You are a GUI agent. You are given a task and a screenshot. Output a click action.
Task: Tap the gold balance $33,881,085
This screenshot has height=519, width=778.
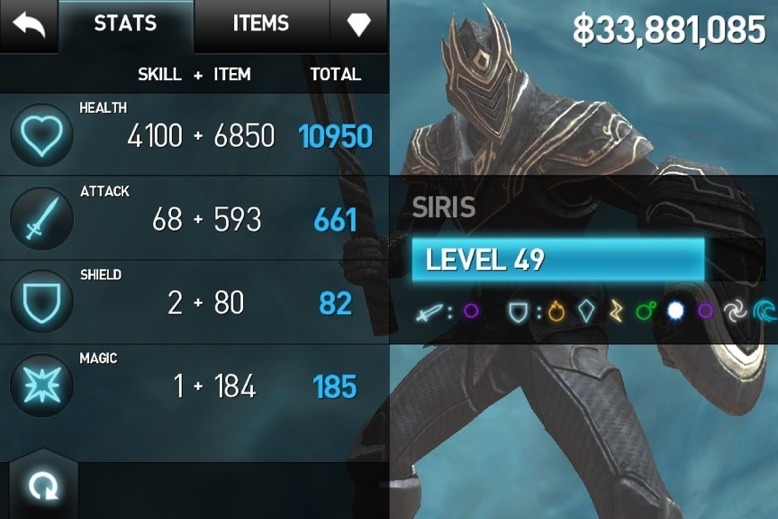(x=668, y=30)
